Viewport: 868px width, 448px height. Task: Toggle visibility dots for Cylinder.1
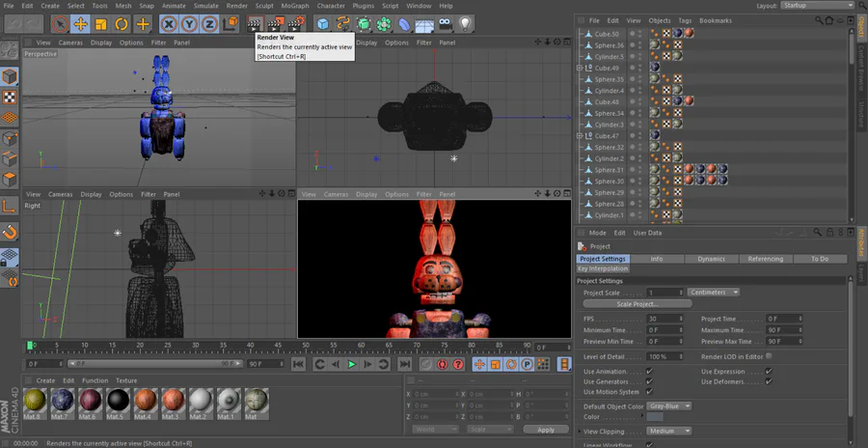[x=640, y=215]
